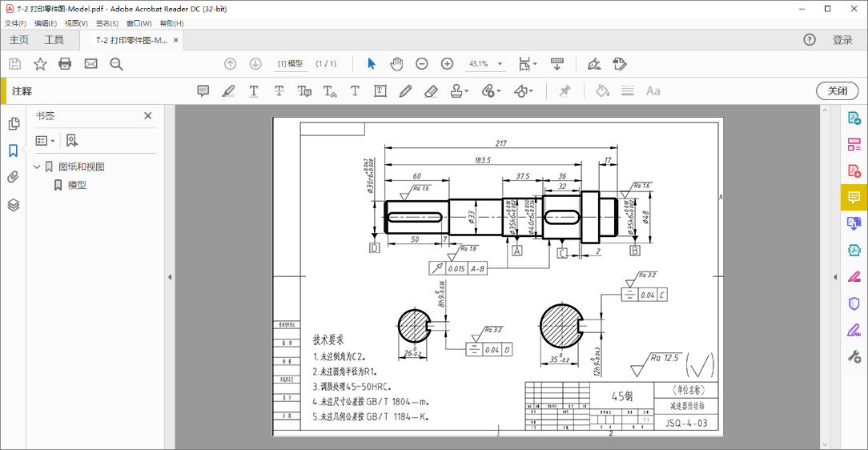This screenshot has width=868, height=450.
Task: Open the 视图(V) menu
Action: (76, 23)
